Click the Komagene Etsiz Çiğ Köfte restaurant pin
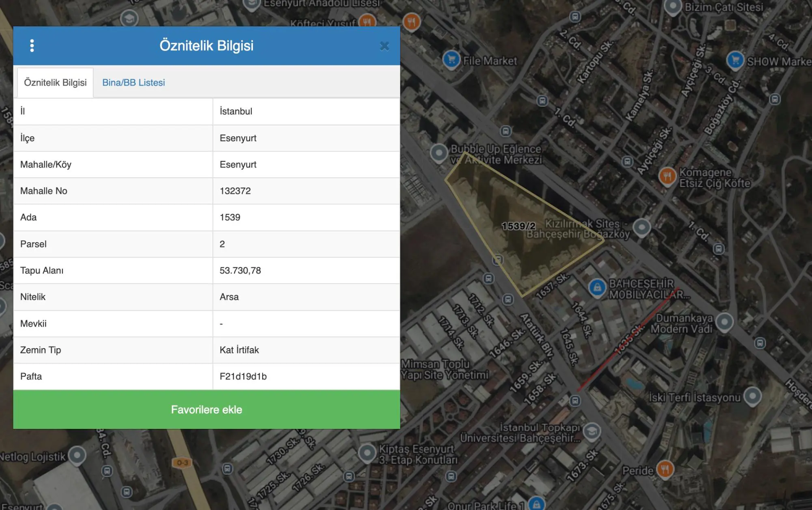This screenshot has width=812, height=510. coord(667,176)
